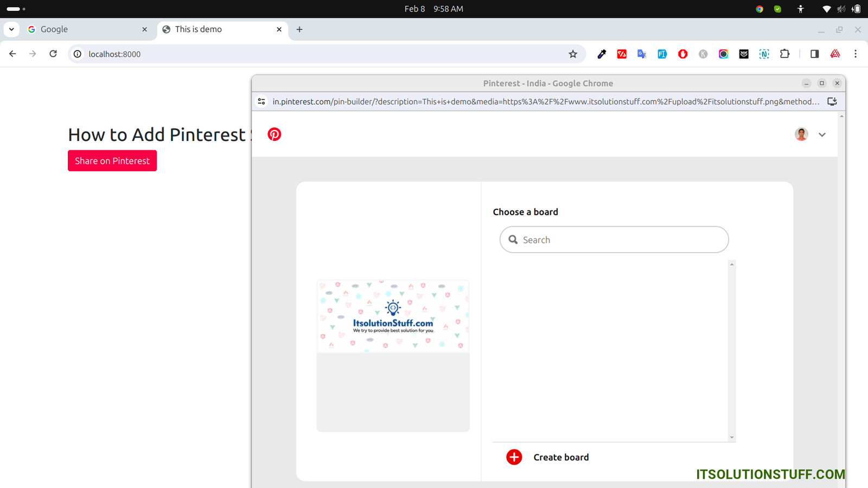Click Share on Pinterest button

point(112,161)
